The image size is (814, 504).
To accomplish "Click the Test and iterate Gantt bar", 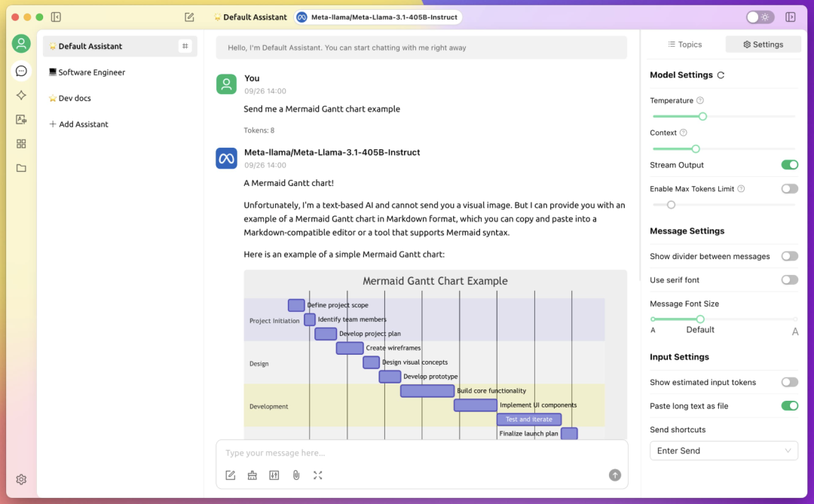I will 529,420.
